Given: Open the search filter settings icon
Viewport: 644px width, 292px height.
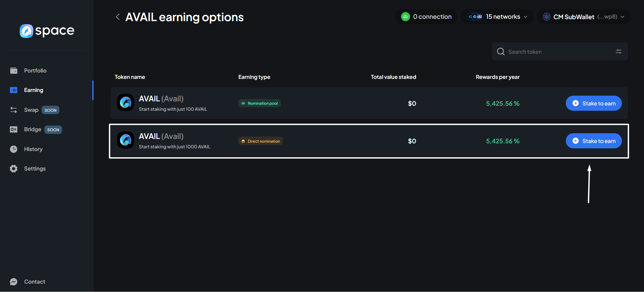Looking at the screenshot, I should (618, 51).
